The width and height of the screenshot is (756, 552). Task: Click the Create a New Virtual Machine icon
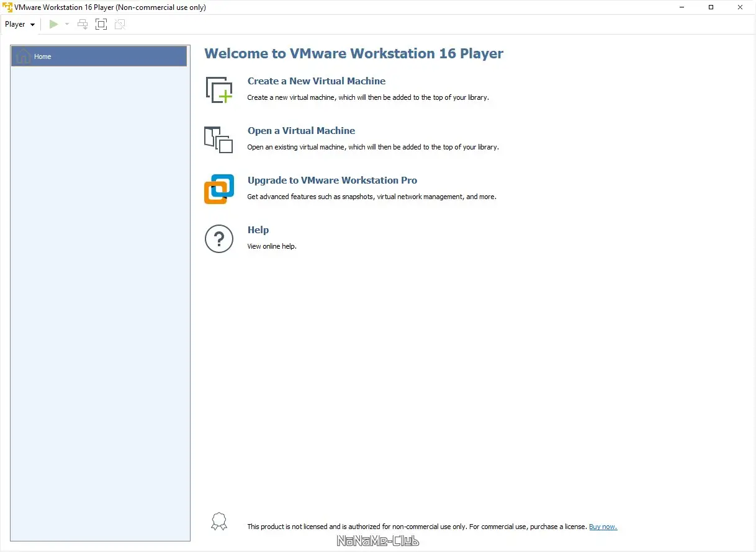[x=219, y=89]
